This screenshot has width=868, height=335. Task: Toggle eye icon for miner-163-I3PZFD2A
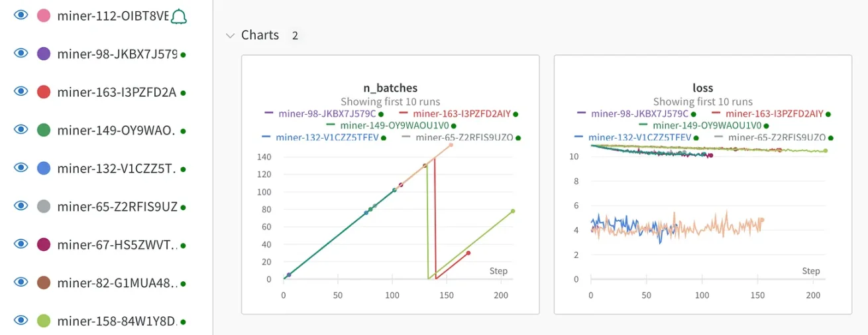21,92
